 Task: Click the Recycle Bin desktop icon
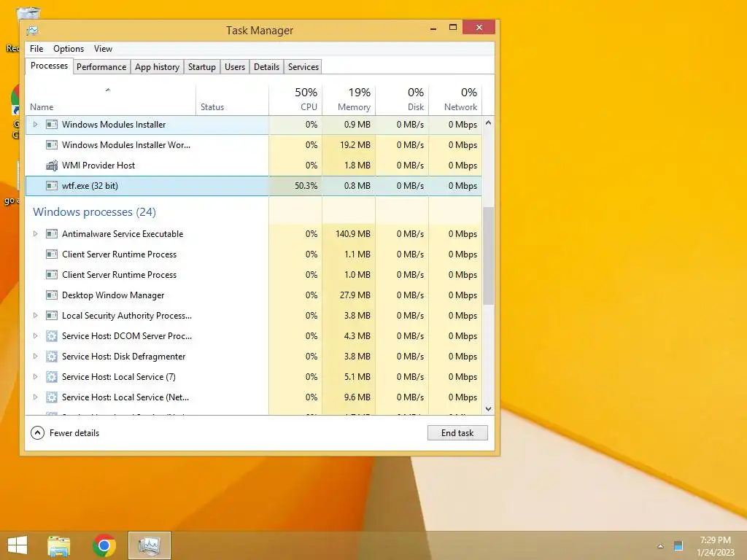pos(28,13)
